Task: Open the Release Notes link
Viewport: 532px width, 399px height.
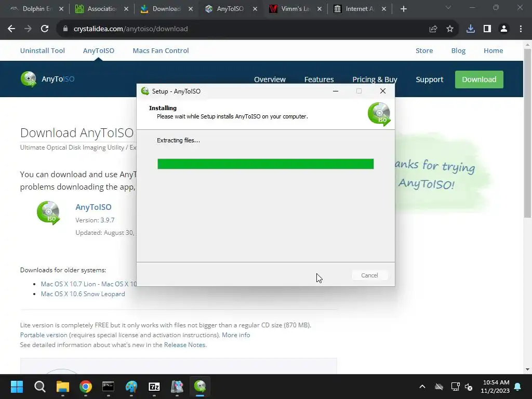Action: [x=184, y=345]
